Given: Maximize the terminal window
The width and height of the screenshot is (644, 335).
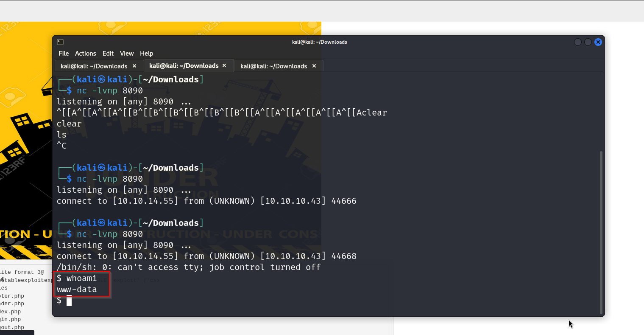Looking at the screenshot, I should (x=588, y=42).
